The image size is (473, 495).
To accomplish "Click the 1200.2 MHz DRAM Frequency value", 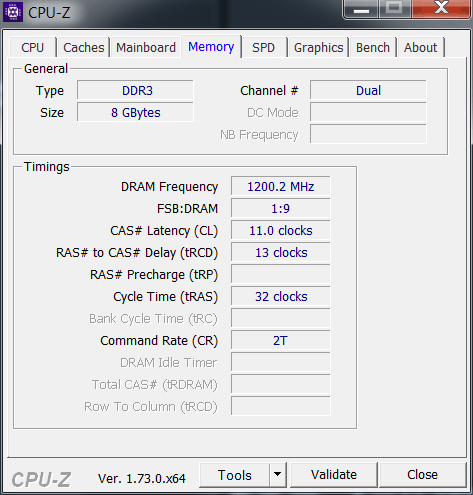I will [x=281, y=186].
